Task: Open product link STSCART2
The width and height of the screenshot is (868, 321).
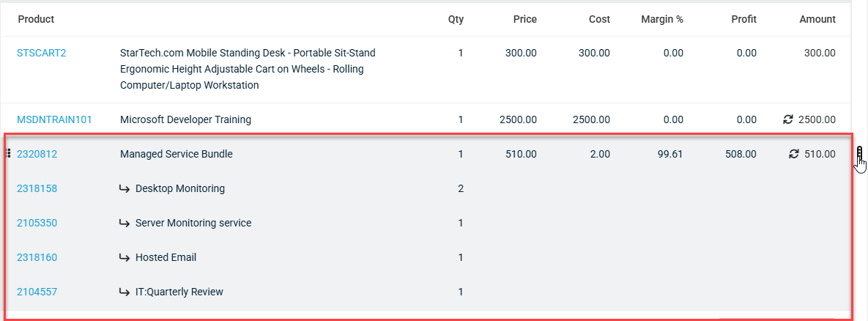Action: 42,53
